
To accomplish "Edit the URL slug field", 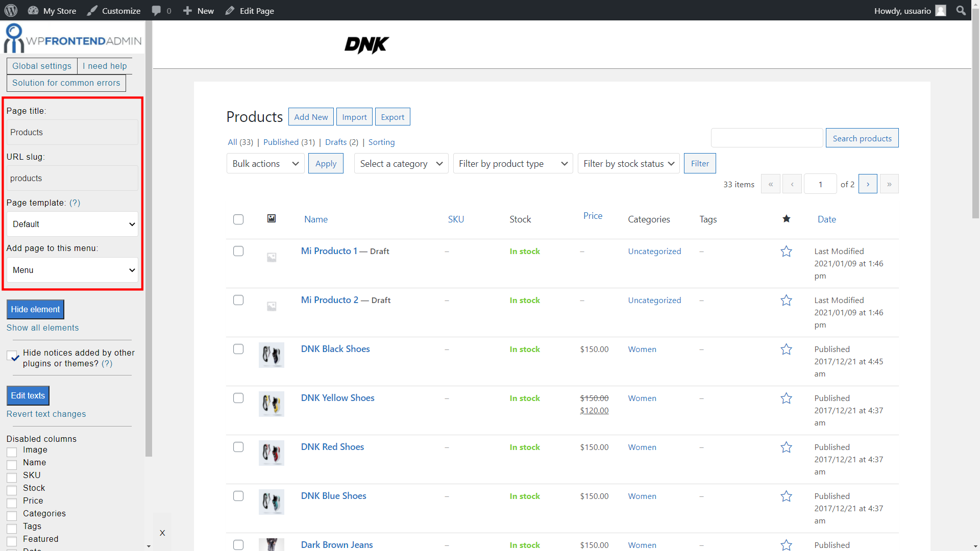I will [72, 178].
